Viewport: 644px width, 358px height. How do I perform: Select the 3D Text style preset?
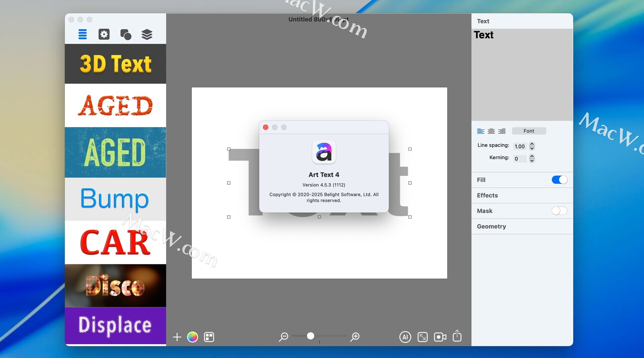(x=115, y=64)
